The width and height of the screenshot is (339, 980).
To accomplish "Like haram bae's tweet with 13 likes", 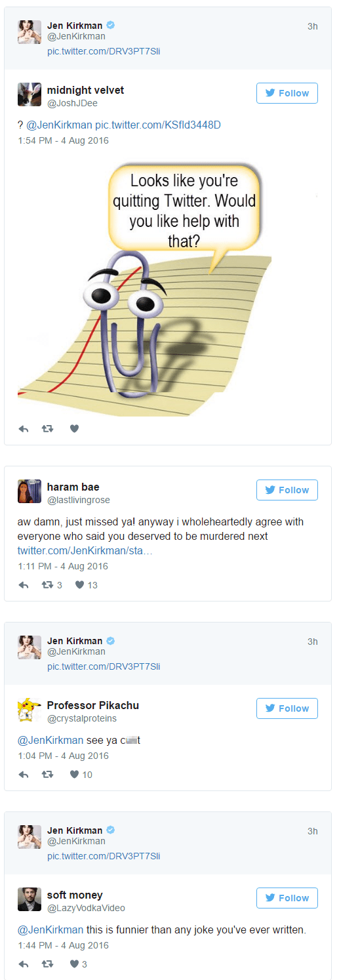I will pyautogui.click(x=85, y=585).
